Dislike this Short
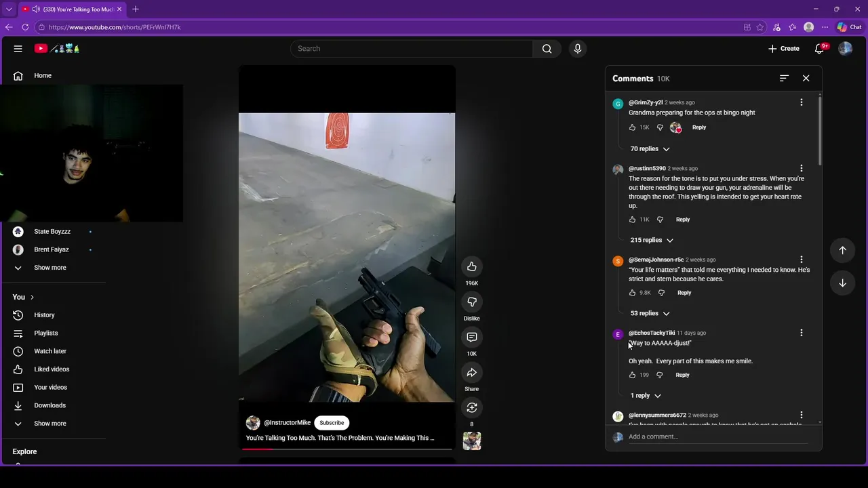The width and height of the screenshot is (868, 488). 472,302
